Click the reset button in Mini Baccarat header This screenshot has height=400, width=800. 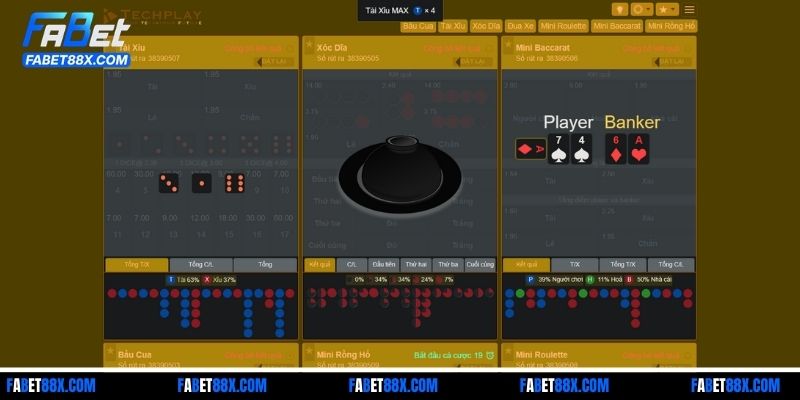click(x=673, y=62)
